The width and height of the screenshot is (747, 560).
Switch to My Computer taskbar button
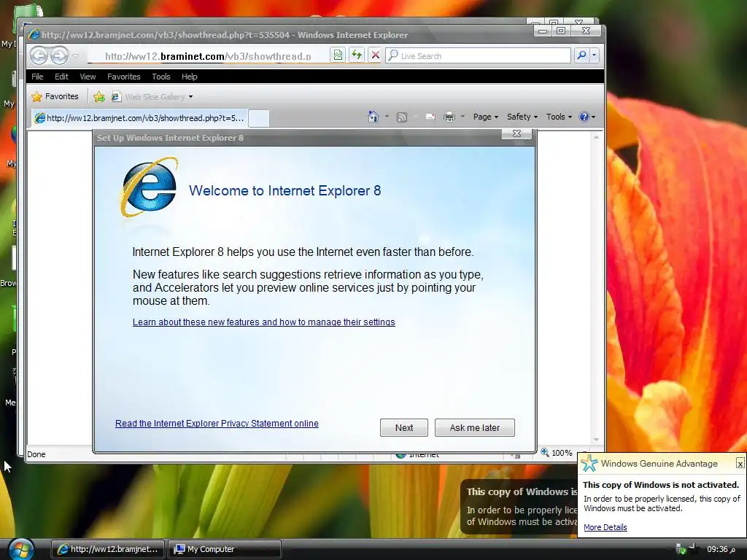click(x=225, y=549)
